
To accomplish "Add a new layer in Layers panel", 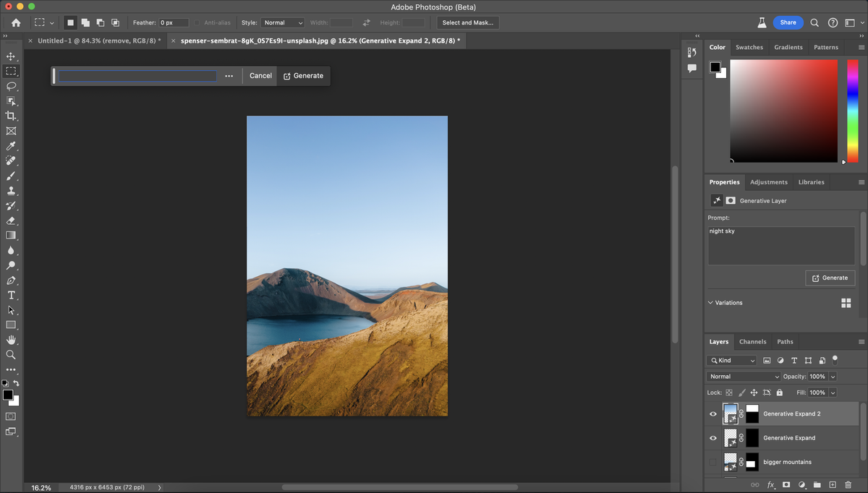I will (833, 485).
